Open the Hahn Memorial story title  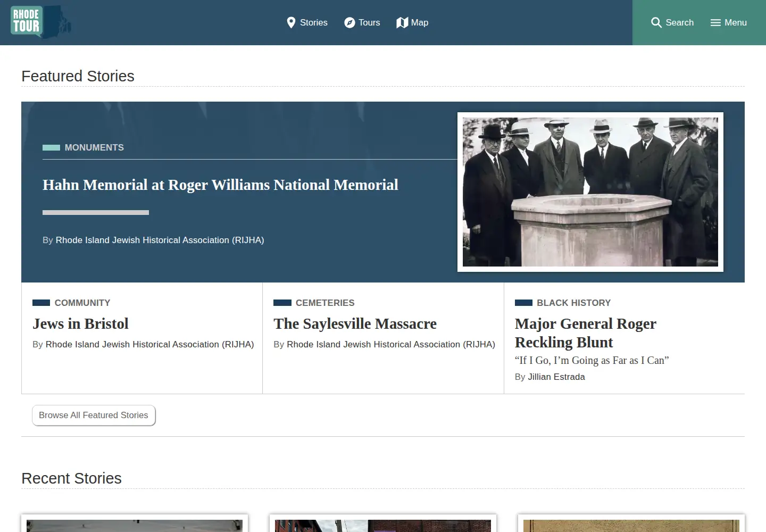(x=220, y=185)
